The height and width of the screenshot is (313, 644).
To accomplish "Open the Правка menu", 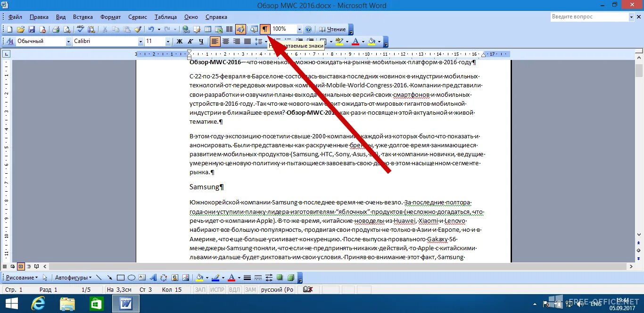I will click(x=39, y=17).
